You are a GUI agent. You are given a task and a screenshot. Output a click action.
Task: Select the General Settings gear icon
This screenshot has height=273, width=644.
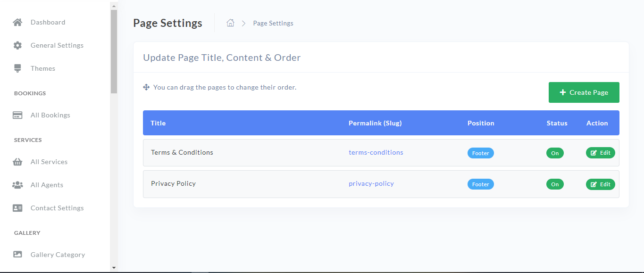(17, 45)
